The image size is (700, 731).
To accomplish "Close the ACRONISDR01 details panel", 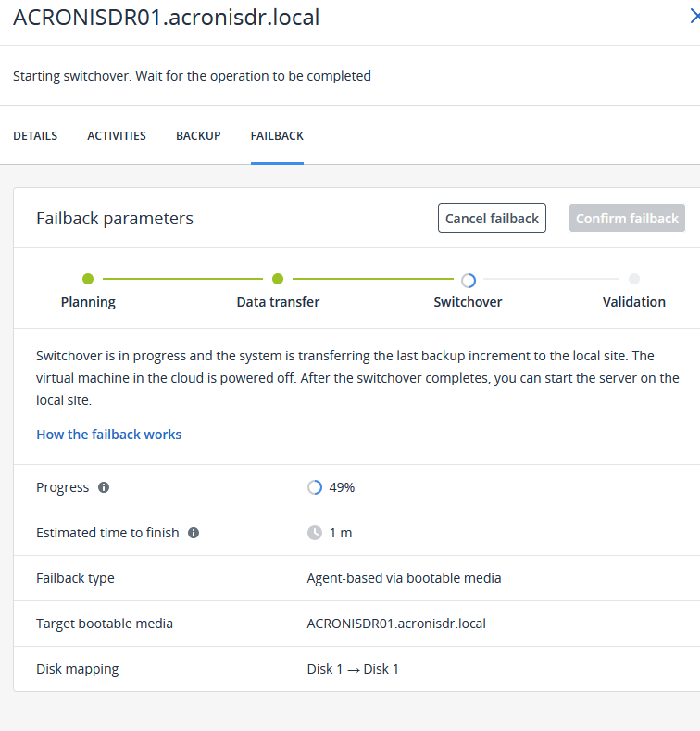I will (694, 17).
